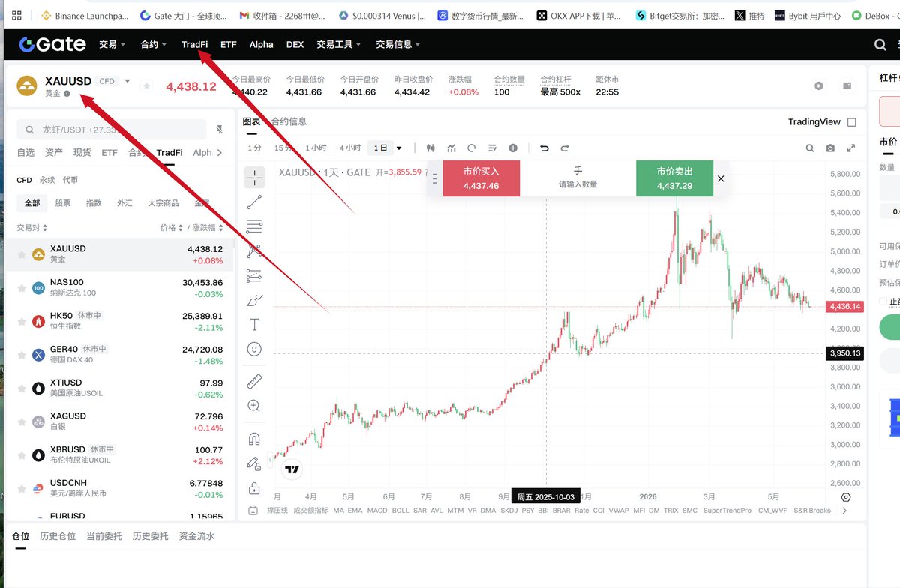This screenshot has height=588, width=900.
Task: Unpin the market list panel
Action: pyautogui.click(x=219, y=130)
